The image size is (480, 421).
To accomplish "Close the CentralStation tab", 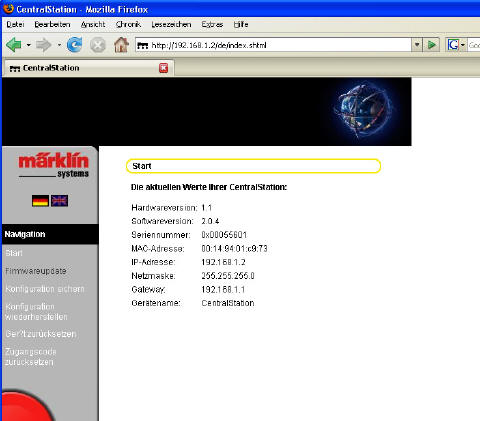I will click(163, 68).
